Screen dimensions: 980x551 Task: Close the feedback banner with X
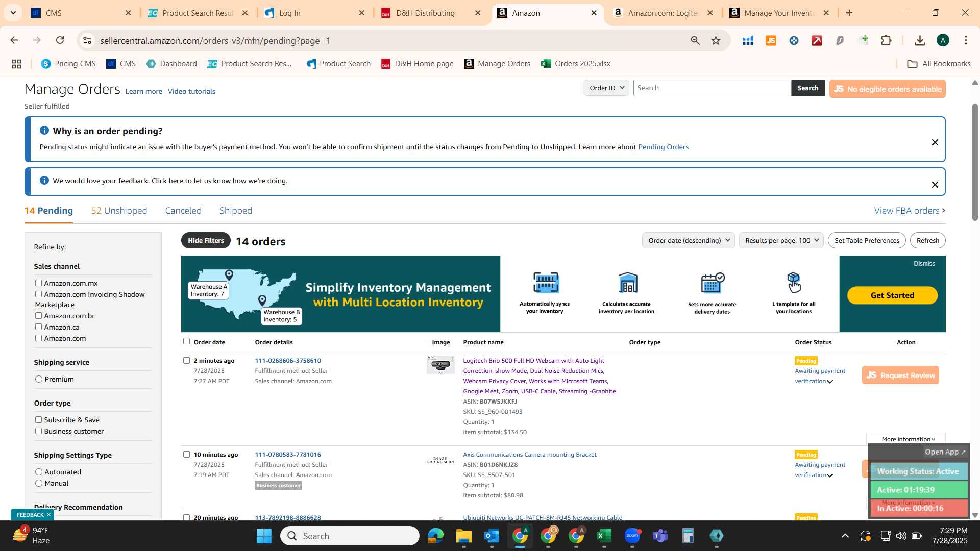tap(935, 185)
